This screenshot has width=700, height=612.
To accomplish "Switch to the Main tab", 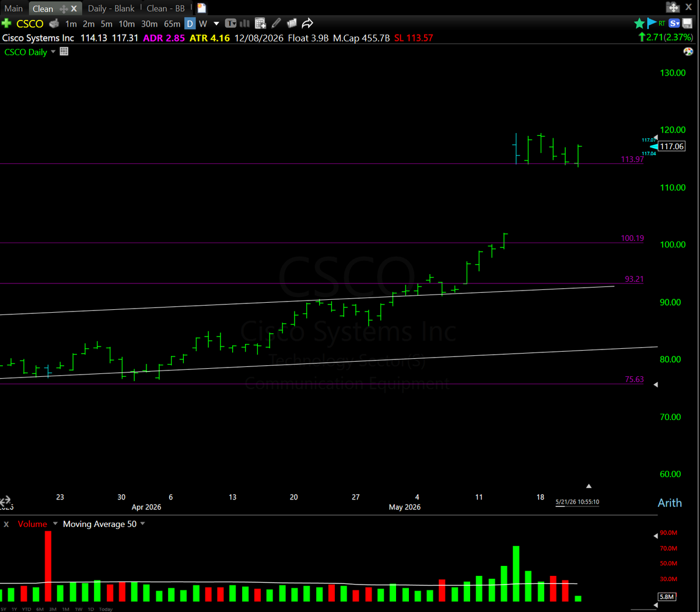I will (x=13, y=8).
